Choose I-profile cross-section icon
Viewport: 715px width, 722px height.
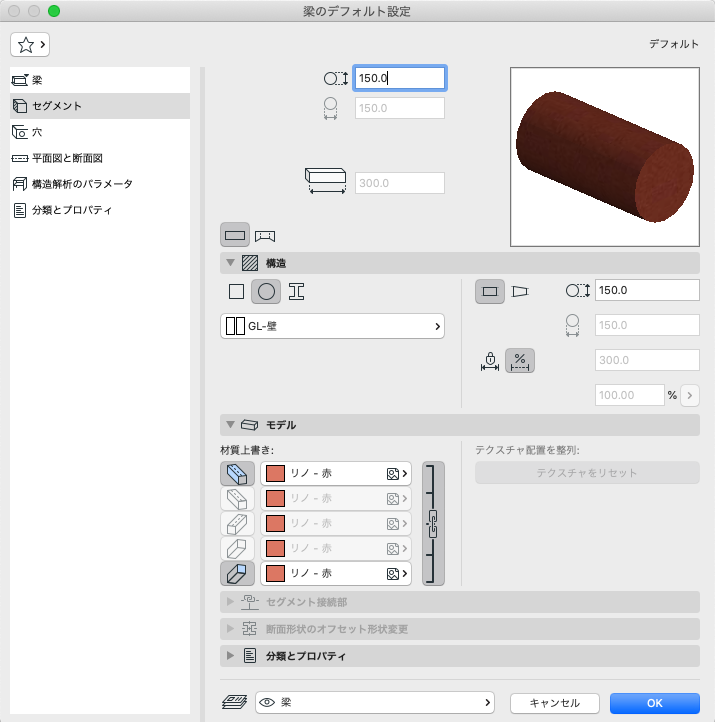point(296,291)
